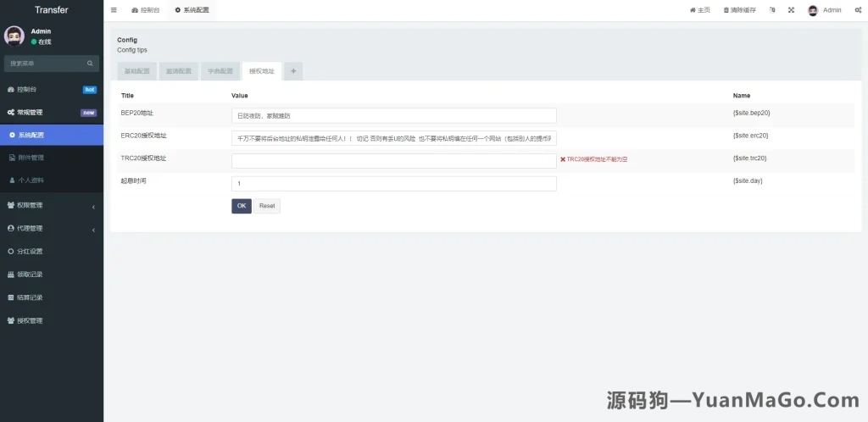Open the language switch icon in top bar

[772, 10]
